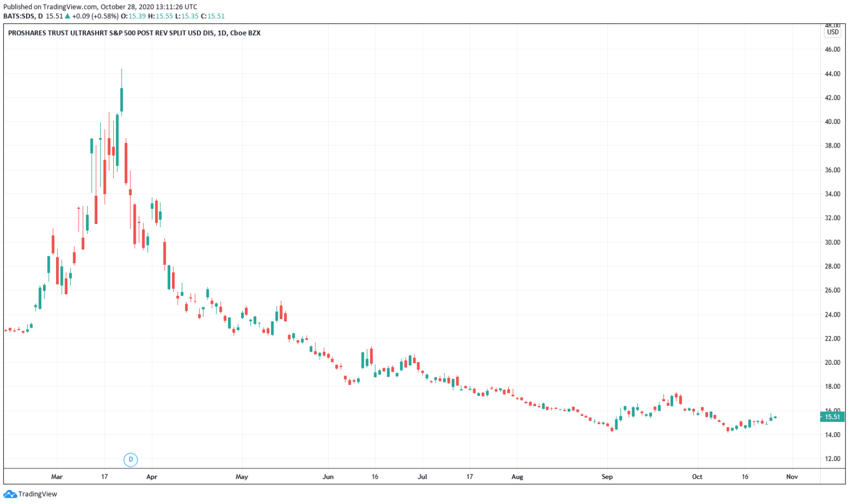Open the circled D event marker

[131, 460]
